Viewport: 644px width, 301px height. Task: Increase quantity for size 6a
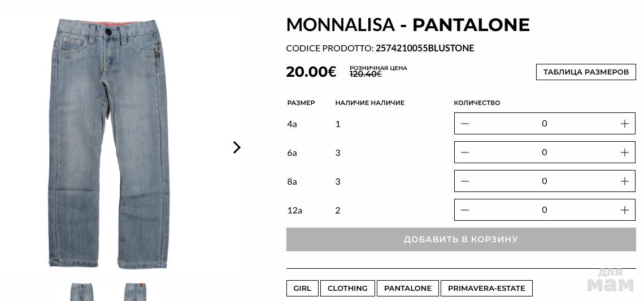[624, 152]
